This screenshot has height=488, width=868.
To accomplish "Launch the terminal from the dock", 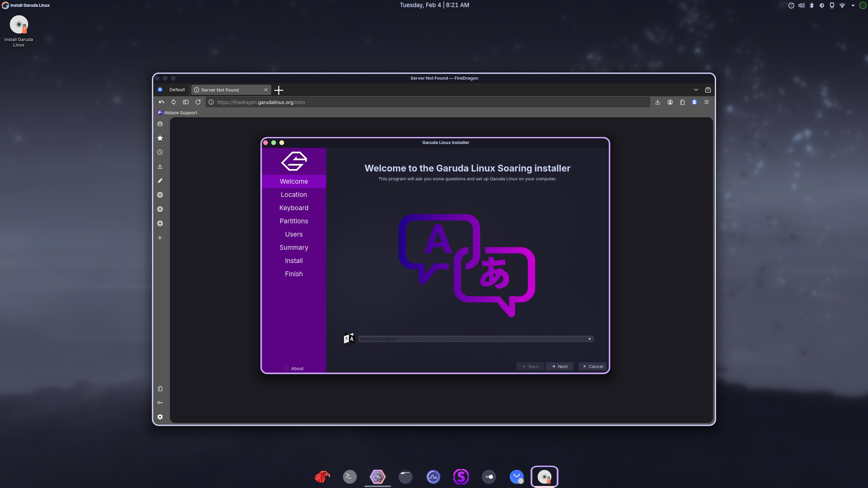I will 350,476.
